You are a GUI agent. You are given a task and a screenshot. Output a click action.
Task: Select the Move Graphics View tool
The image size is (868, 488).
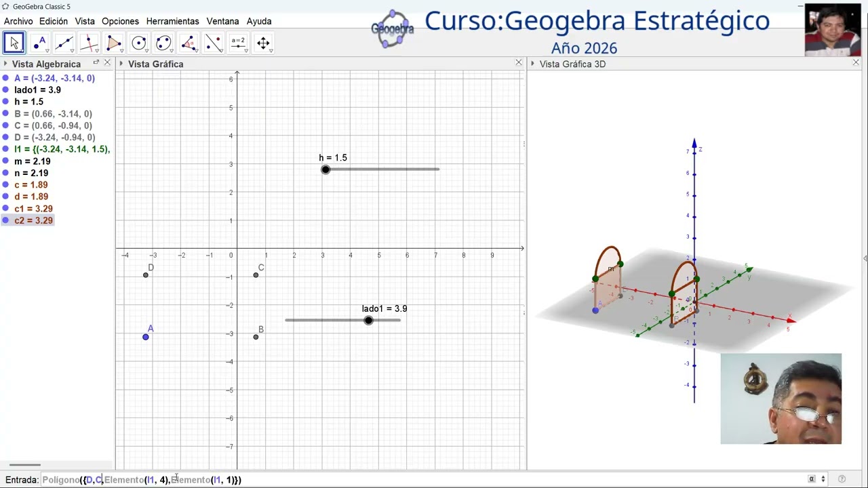[263, 43]
